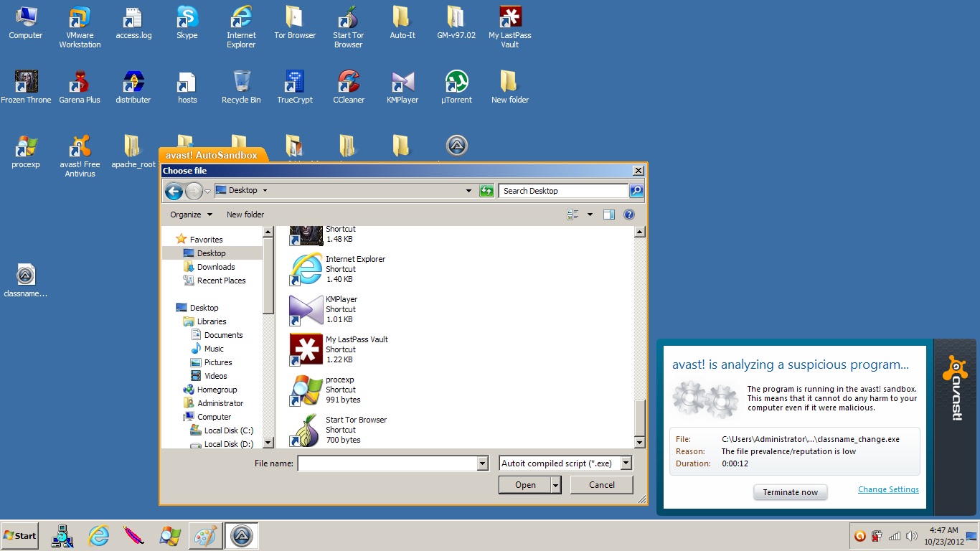Select the Skype desktop shortcut
Screen dimensions: 980x551
click(187, 23)
